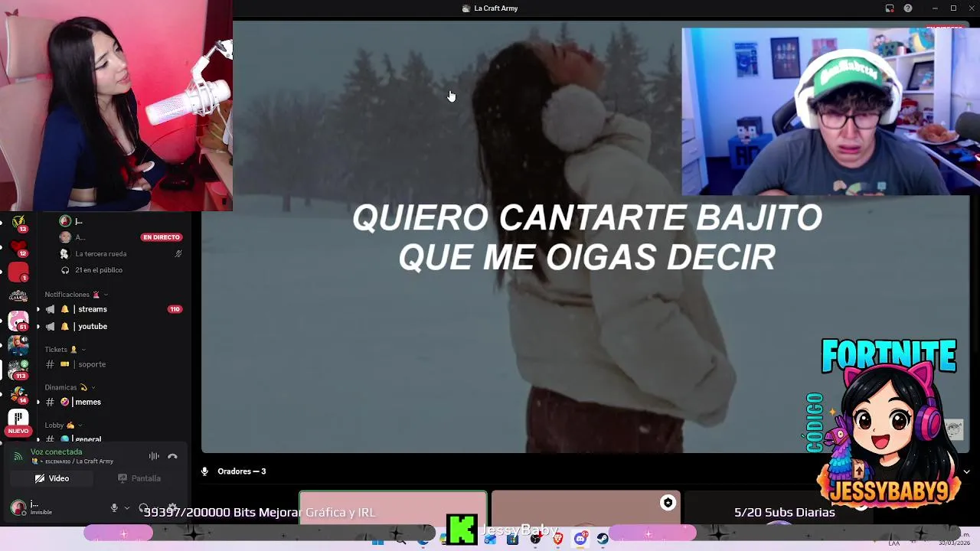
Task: Click the star badge on second speaker tile
Action: (x=668, y=503)
